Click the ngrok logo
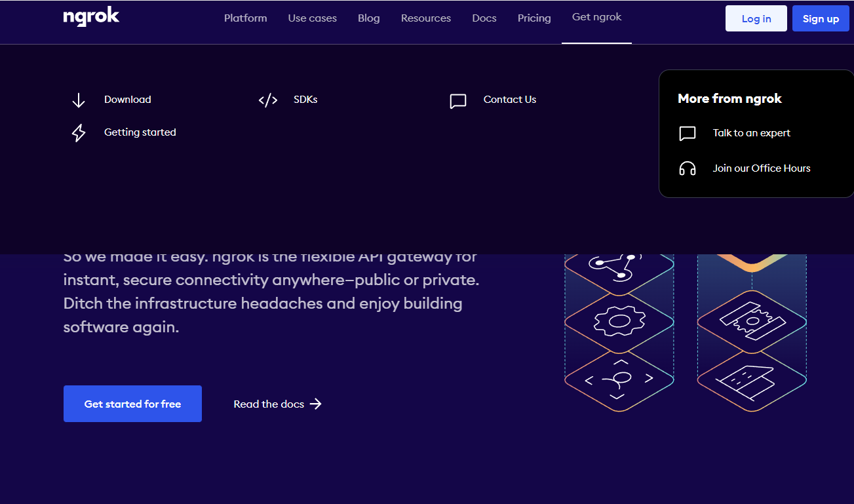854x504 pixels. [91, 17]
